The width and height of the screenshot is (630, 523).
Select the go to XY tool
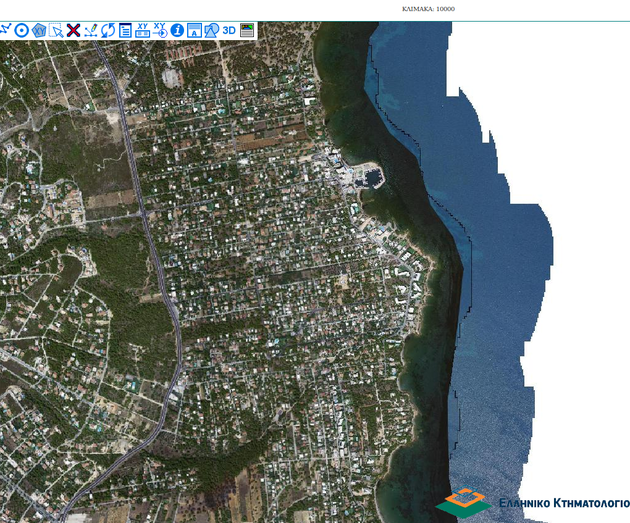pos(160,31)
